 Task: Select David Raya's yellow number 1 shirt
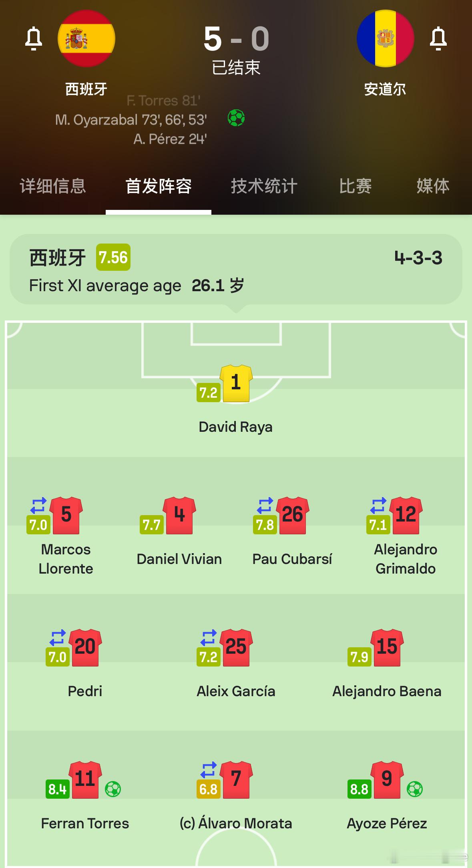tap(236, 383)
